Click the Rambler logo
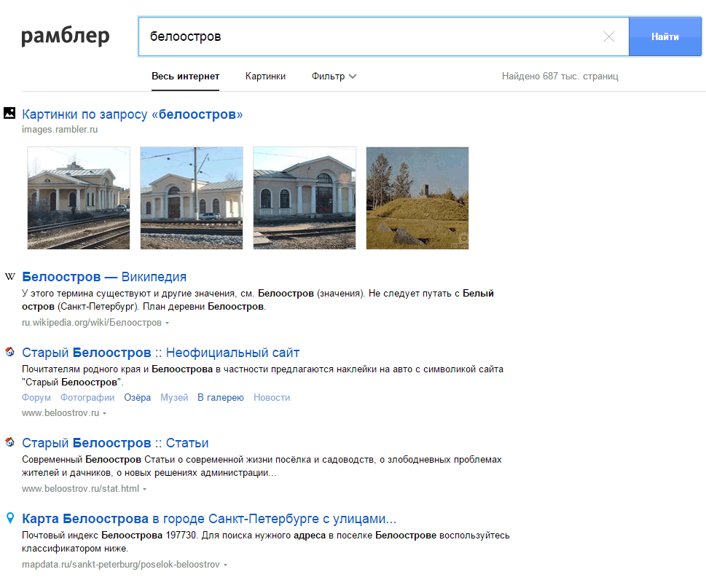 coord(66,36)
